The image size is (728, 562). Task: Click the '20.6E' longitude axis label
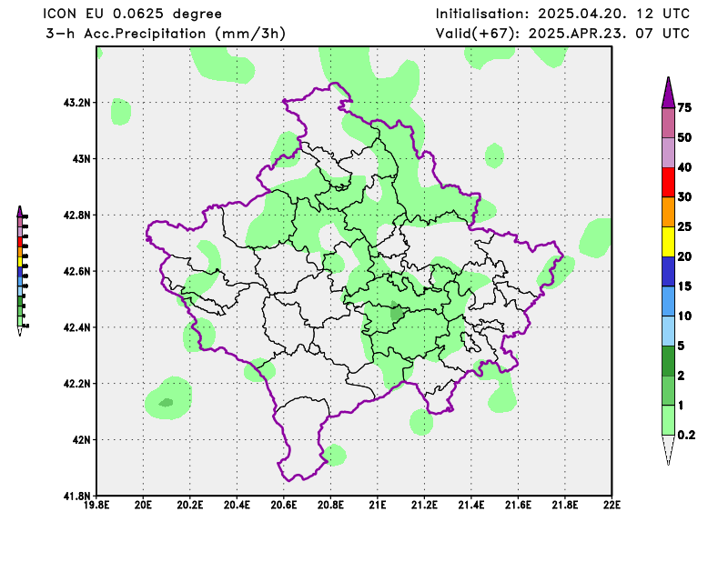click(284, 505)
